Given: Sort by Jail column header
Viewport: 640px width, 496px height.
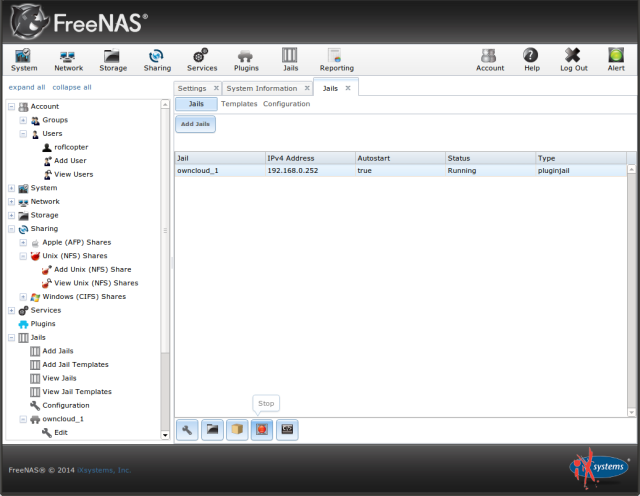Looking at the screenshot, I should [x=220, y=158].
